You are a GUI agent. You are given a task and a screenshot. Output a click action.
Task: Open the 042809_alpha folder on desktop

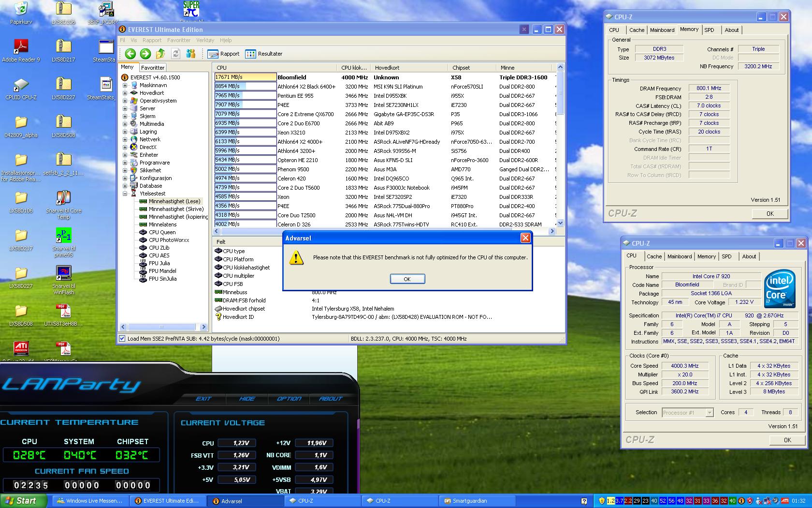21,126
